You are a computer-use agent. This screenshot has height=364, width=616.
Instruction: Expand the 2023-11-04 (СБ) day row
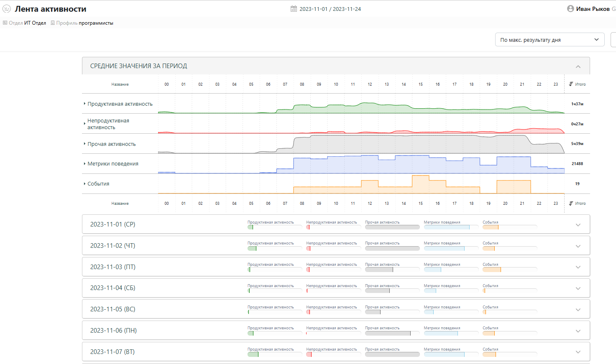click(578, 288)
